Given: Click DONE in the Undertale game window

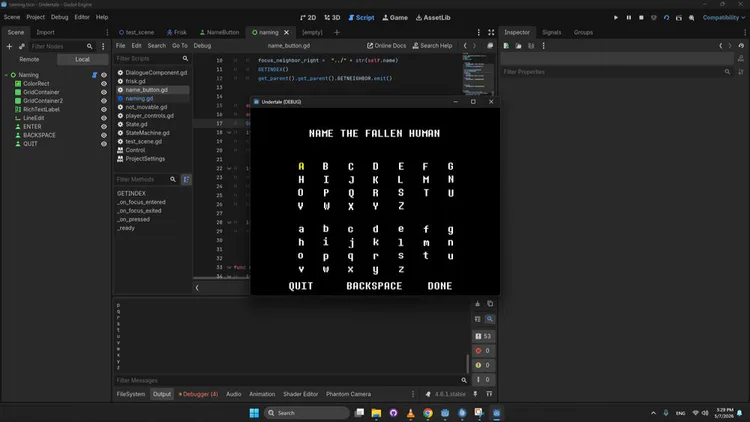Looking at the screenshot, I should (x=440, y=286).
